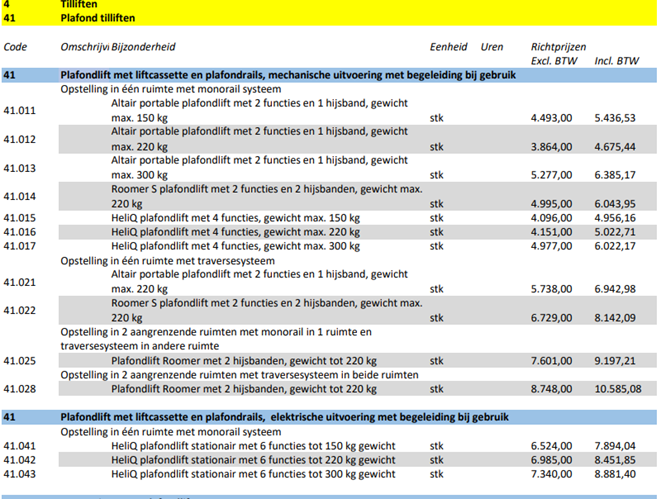Select code 41.041

(x=19, y=446)
